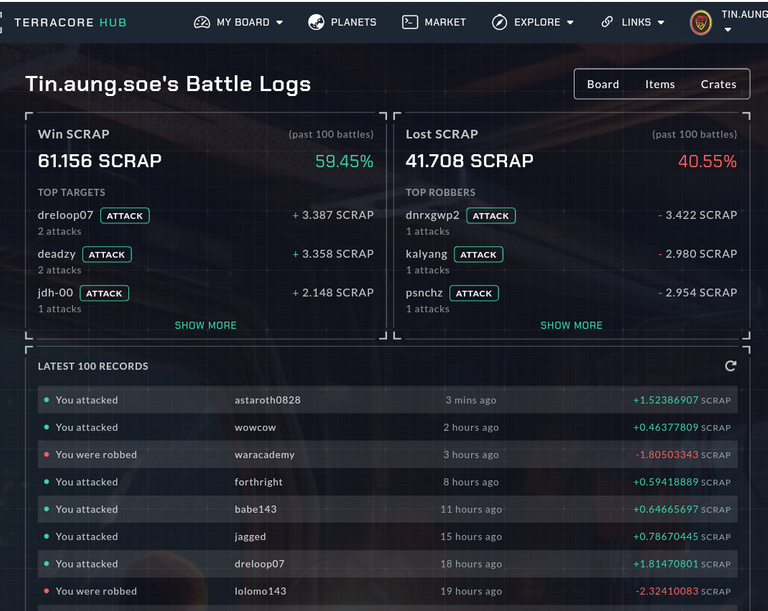
Task: Click the -3.422 SCRAP loss for dnrxgwp2
Action: [697, 215]
